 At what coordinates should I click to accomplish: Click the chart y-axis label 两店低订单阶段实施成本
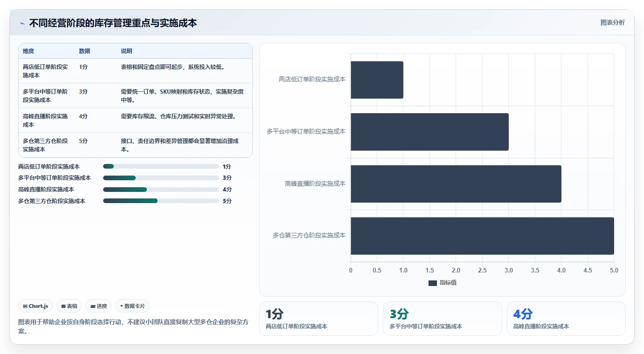(x=312, y=80)
